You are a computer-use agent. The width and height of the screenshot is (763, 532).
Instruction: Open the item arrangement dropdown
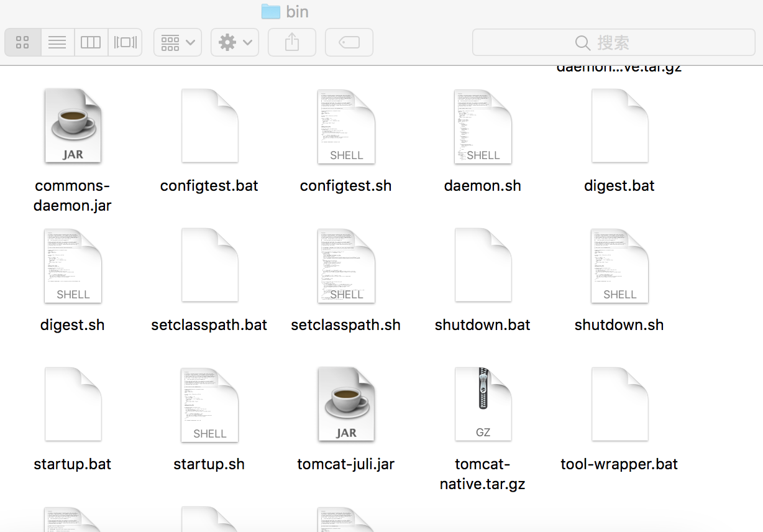point(178,42)
